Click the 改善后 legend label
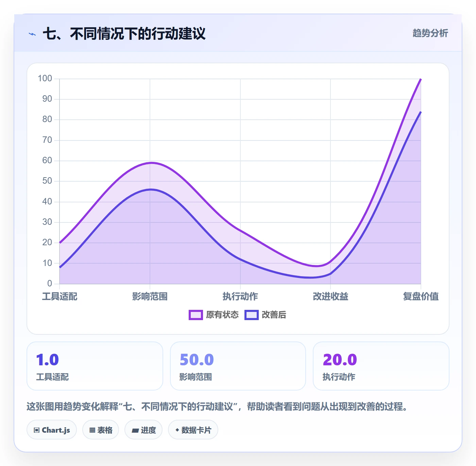The height and width of the screenshot is (466, 476). coord(274,315)
